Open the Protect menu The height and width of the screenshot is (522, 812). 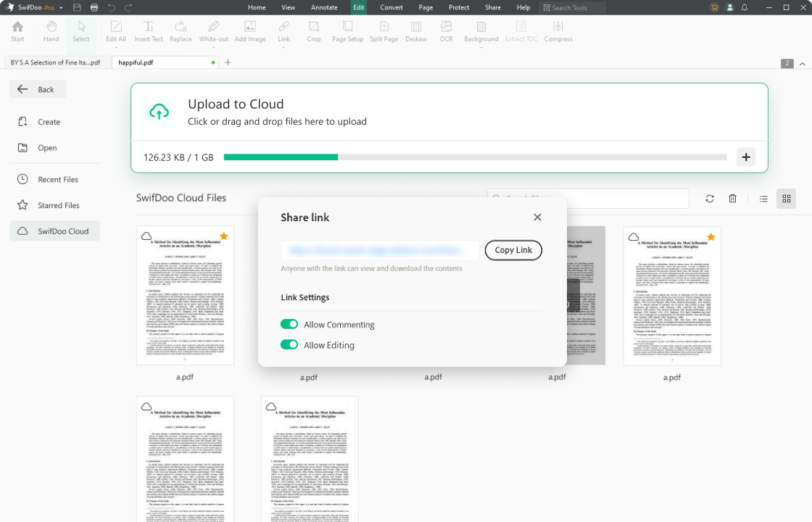(459, 8)
